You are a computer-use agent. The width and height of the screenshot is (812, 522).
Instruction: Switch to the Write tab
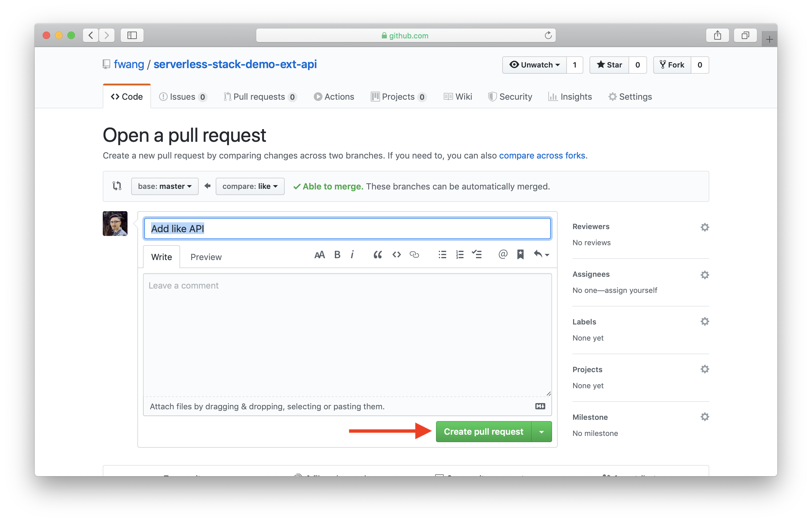(x=161, y=256)
